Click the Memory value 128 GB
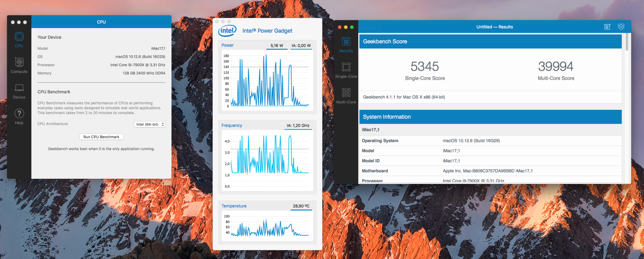Screen dimensions: 644x259 coord(144,73)
